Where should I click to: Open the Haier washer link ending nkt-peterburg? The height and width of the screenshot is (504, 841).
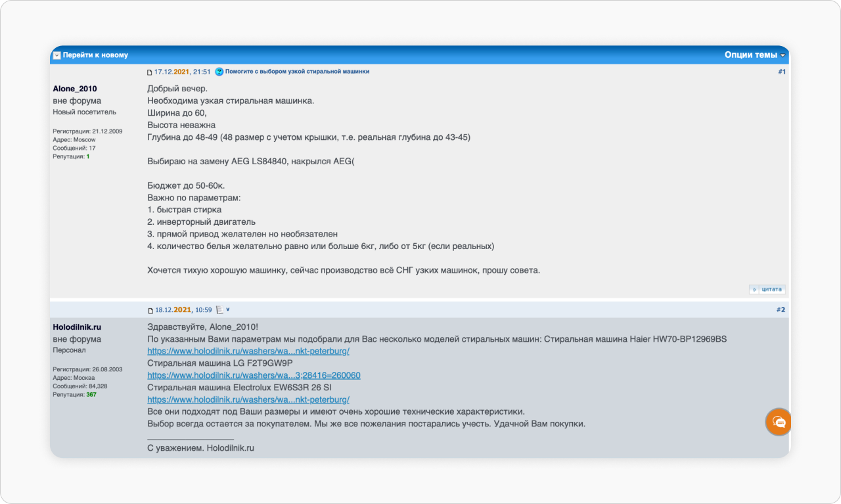coord(248,351)
